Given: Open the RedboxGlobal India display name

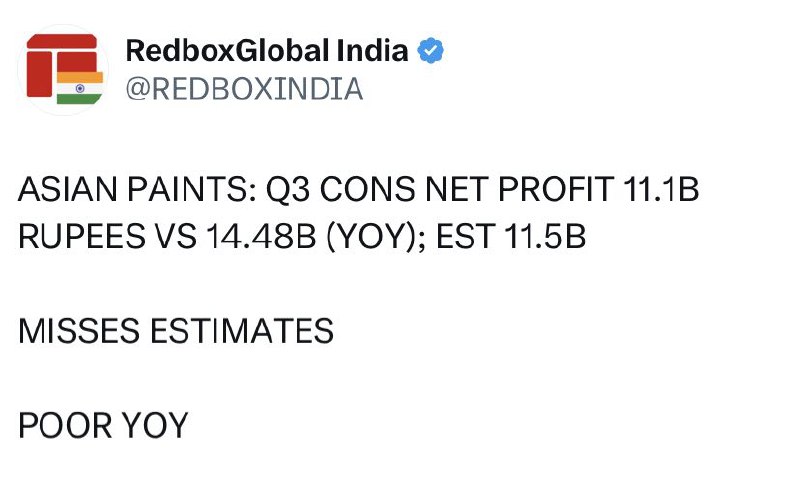Looking at the screenshot, I should tap(267, 50).
